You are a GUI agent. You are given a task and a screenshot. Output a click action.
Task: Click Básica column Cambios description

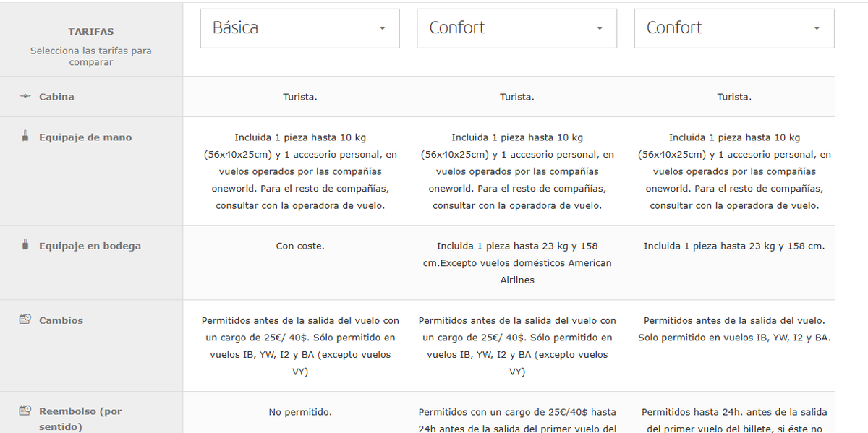300,346
